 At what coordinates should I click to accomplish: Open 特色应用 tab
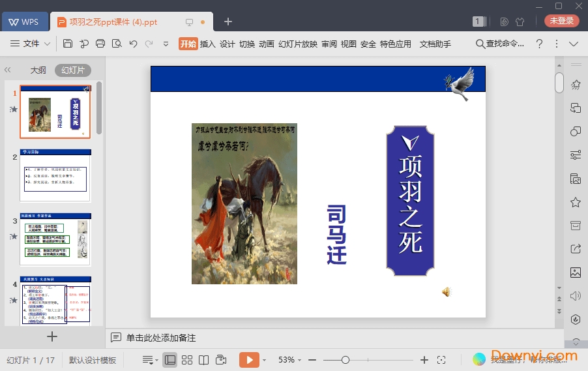(395, 44)
